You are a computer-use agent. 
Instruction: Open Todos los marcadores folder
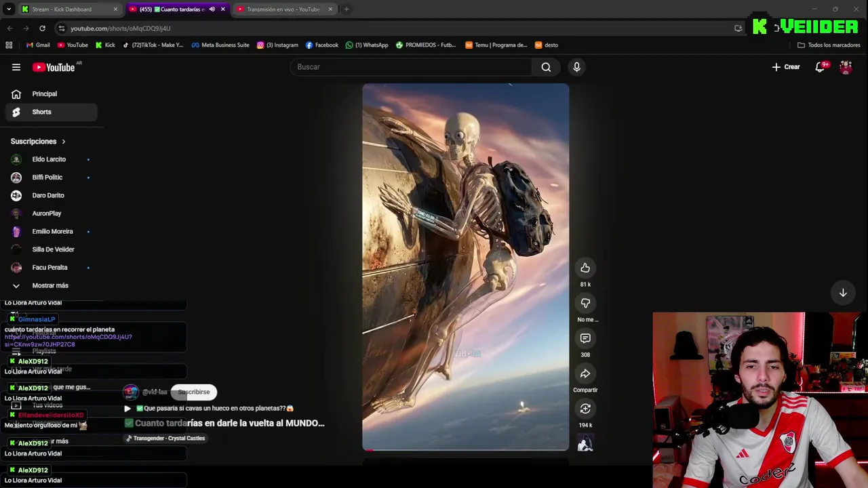point(829,45)
